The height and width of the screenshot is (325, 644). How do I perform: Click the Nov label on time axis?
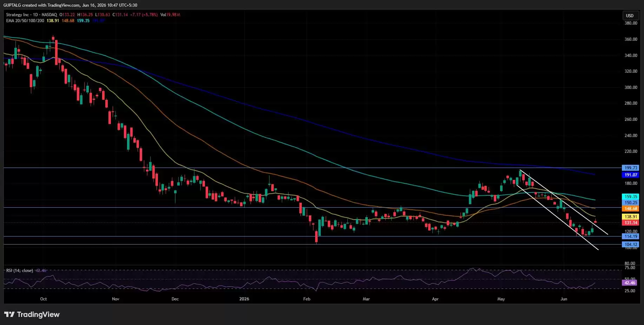tap(115, 299)
